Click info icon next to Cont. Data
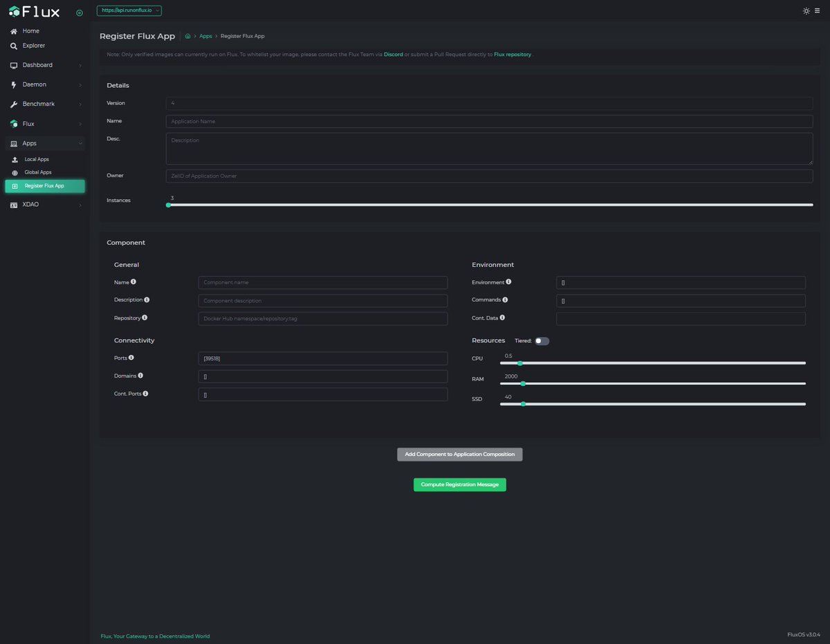This screenshot has height=644, width=830. (502, 318)
